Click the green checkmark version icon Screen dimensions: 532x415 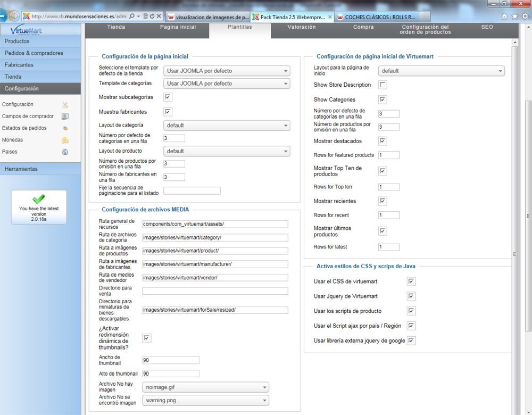pyautogui.click(x=39, y=199)
